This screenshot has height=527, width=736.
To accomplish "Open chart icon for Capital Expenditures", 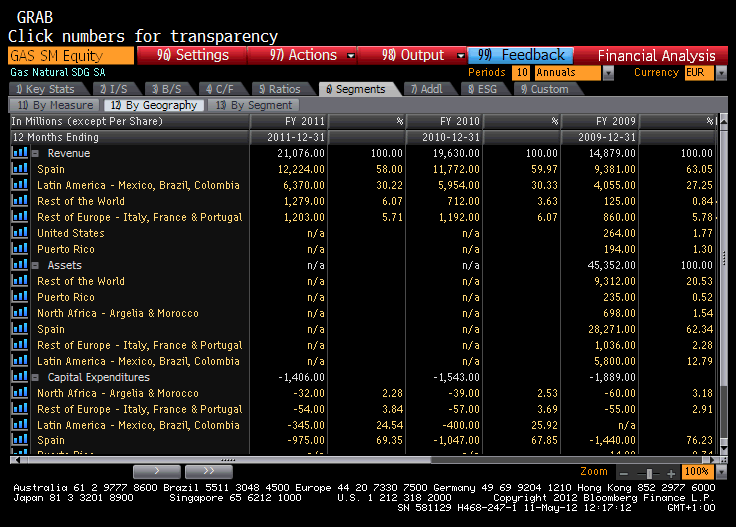I will click(20, 377).
